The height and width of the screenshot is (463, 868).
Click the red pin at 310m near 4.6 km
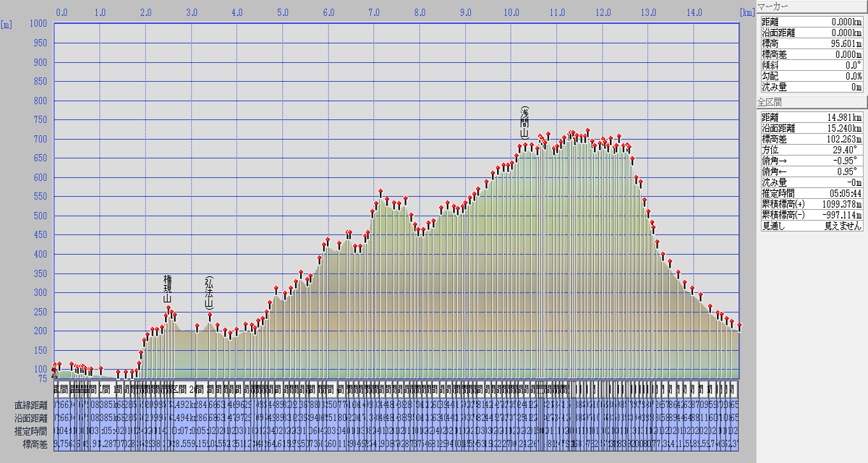pos(276,289)
